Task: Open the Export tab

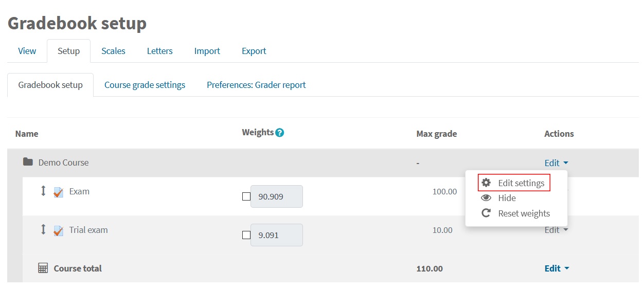Action: click(x=254, y=51)
